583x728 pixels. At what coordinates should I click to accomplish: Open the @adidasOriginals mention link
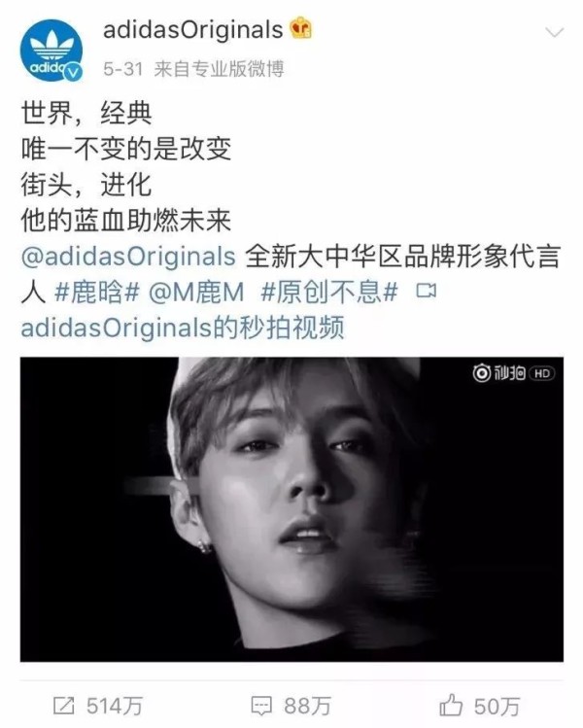(128, 257)
